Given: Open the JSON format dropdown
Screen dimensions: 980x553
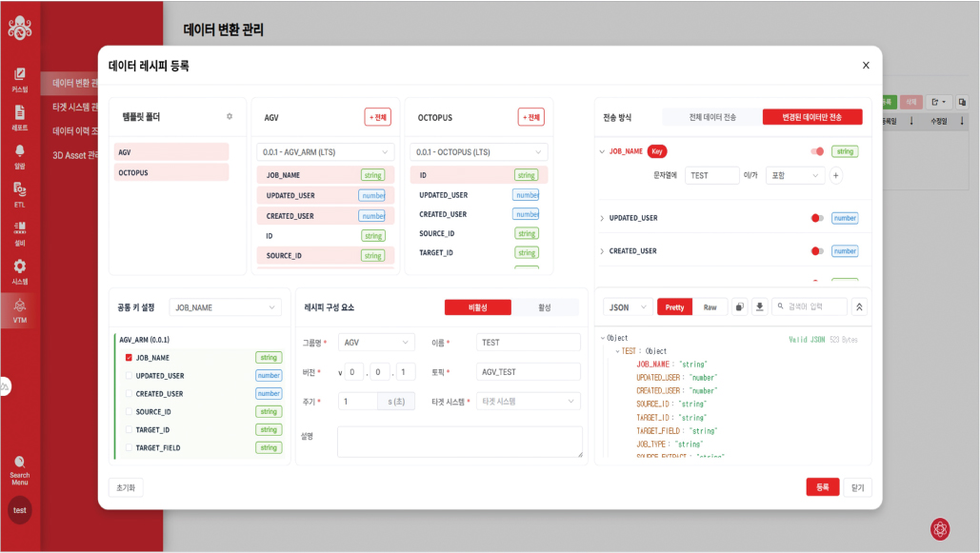Looking at the screenshot, I should pos(628,306).
